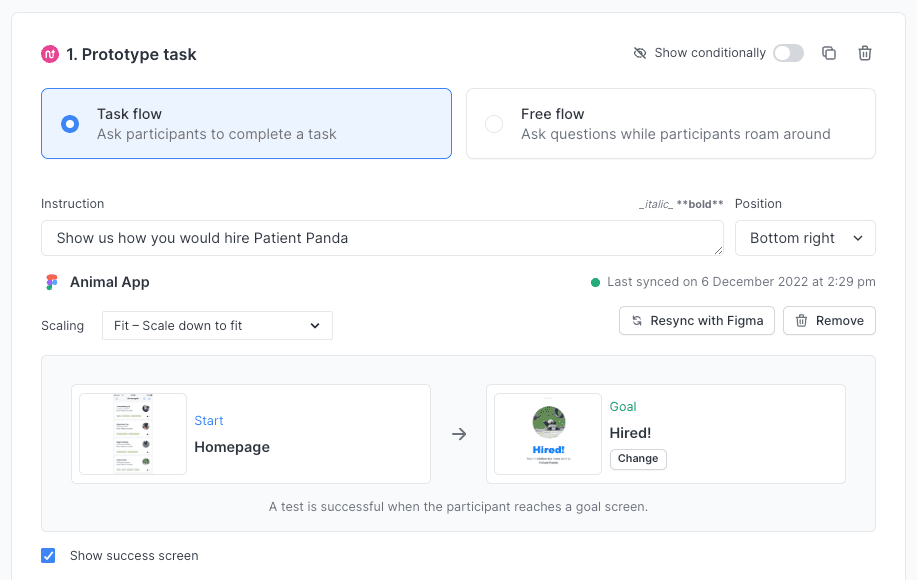The height and width of the screenshot is (580, 917).
Task: Click the Resync with Figma button
Action: click(x=696, y=320)
